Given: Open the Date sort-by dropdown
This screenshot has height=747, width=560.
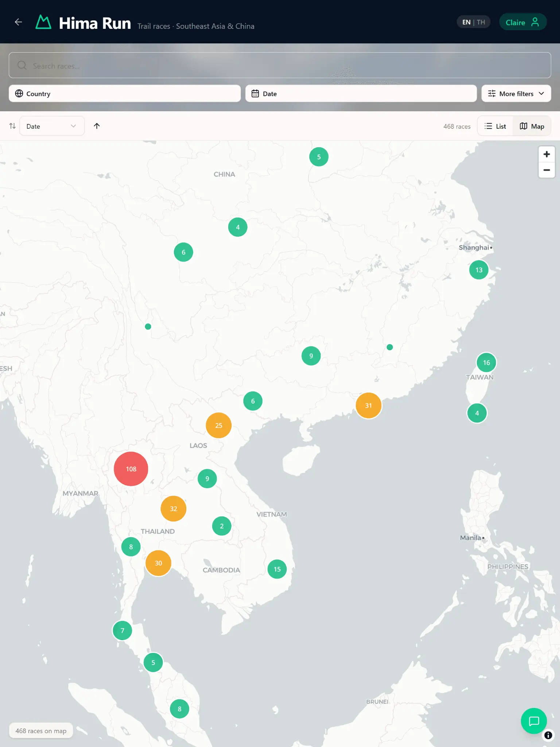Looking at the screenshot, I should [x=52, y=126].
